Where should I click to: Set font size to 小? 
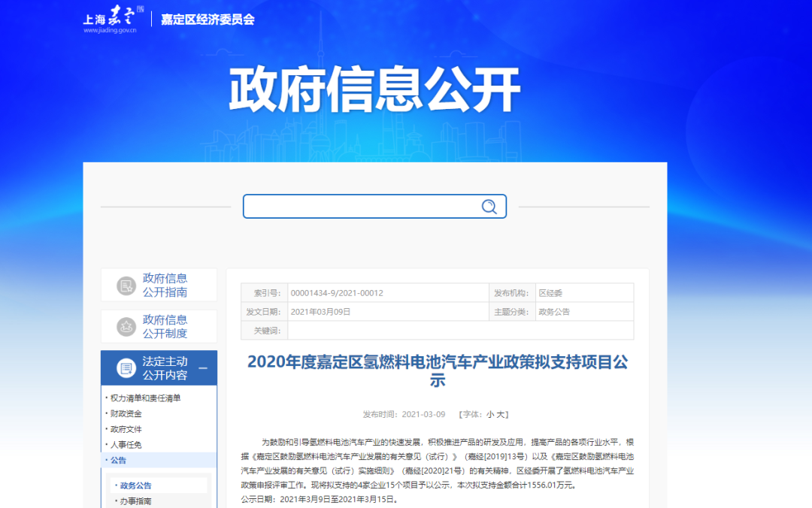coord(489,414)
